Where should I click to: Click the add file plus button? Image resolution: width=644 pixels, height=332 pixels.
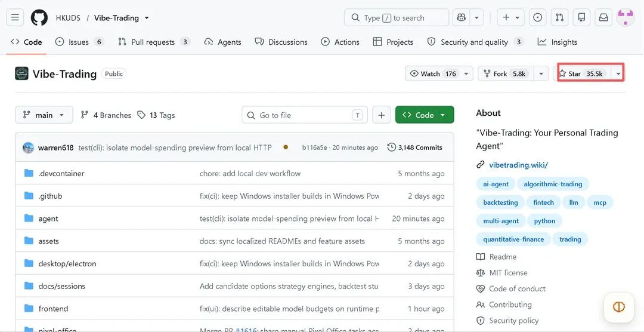[x=382, y=115]
